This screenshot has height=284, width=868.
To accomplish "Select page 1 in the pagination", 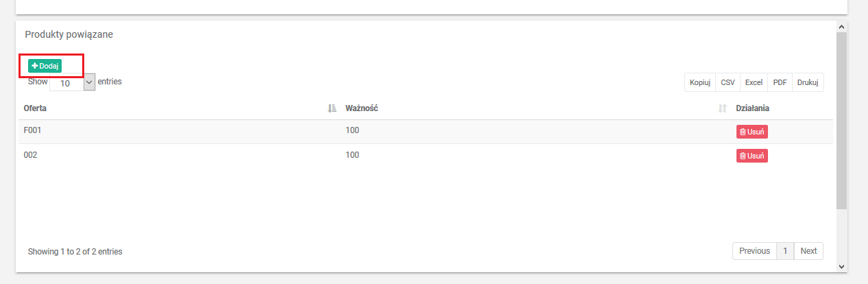I will (x=785, y=251).
